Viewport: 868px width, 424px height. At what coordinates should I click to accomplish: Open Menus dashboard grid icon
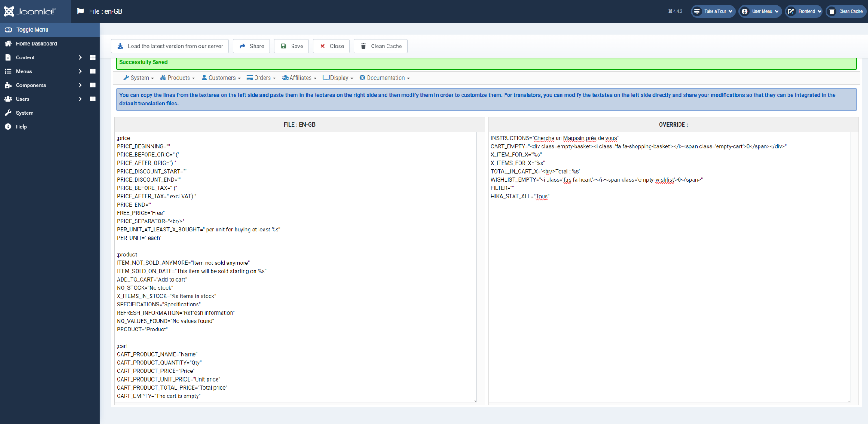tap(93, 71)
